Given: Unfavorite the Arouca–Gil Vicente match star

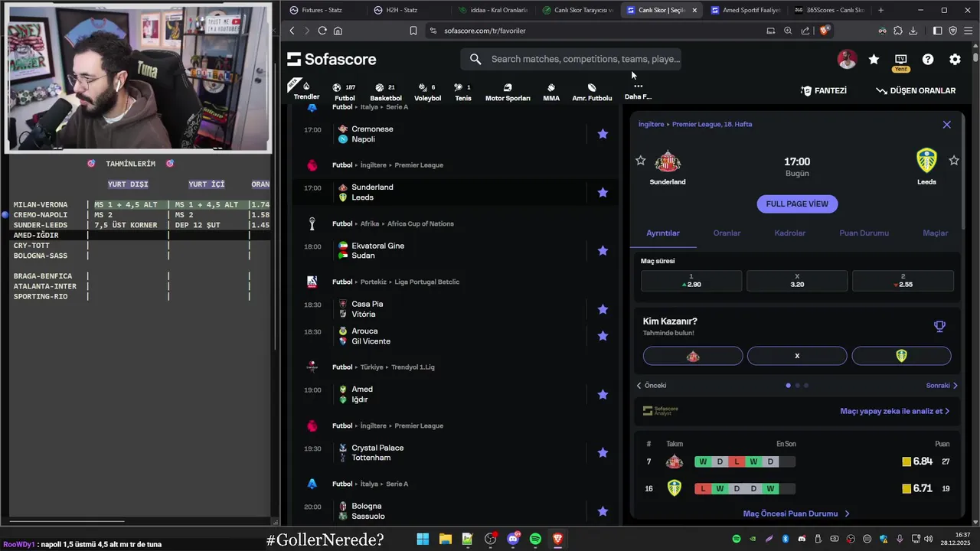Looking at the screenshot, I should pyautogui.click(x=603, y=336).
